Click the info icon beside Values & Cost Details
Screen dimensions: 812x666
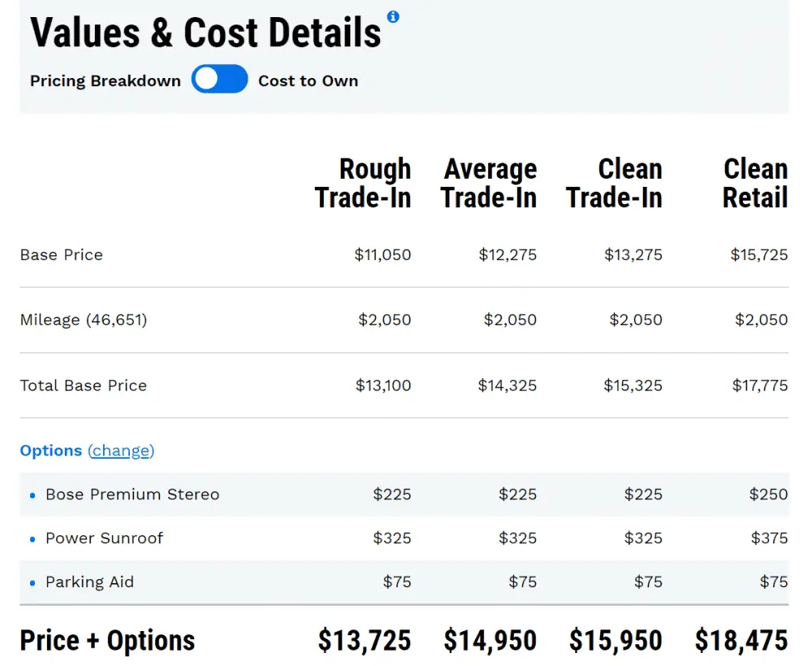[x=393, y=16]
